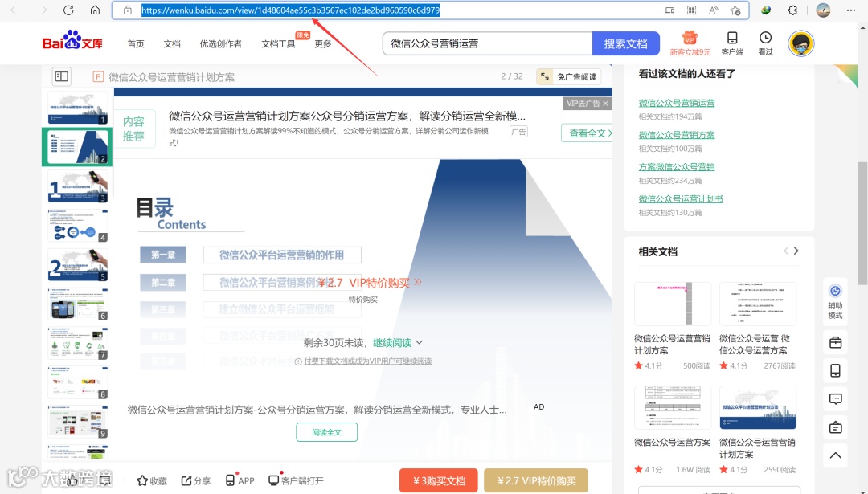Click 收藏 star to bookmark document
868x494 pixels.
point(152,480)
